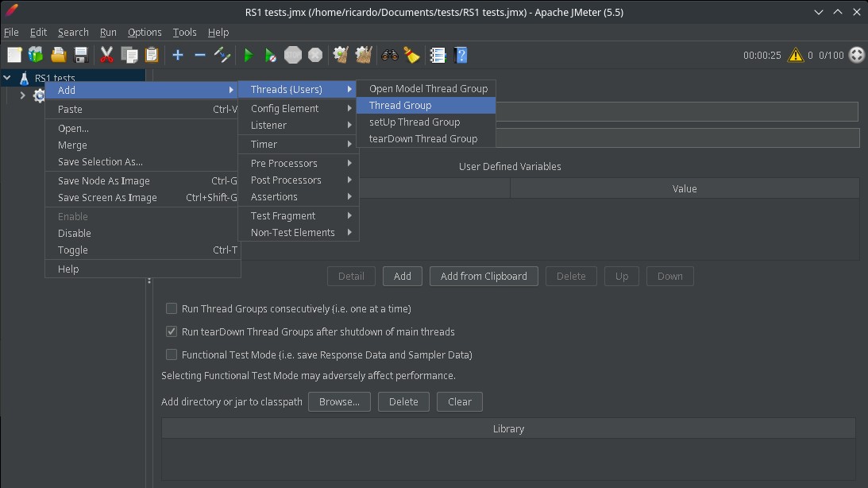Click Start no pauses icon
Image resolution: width=868 pixels, height=488 pixels.
coord(270,55)
